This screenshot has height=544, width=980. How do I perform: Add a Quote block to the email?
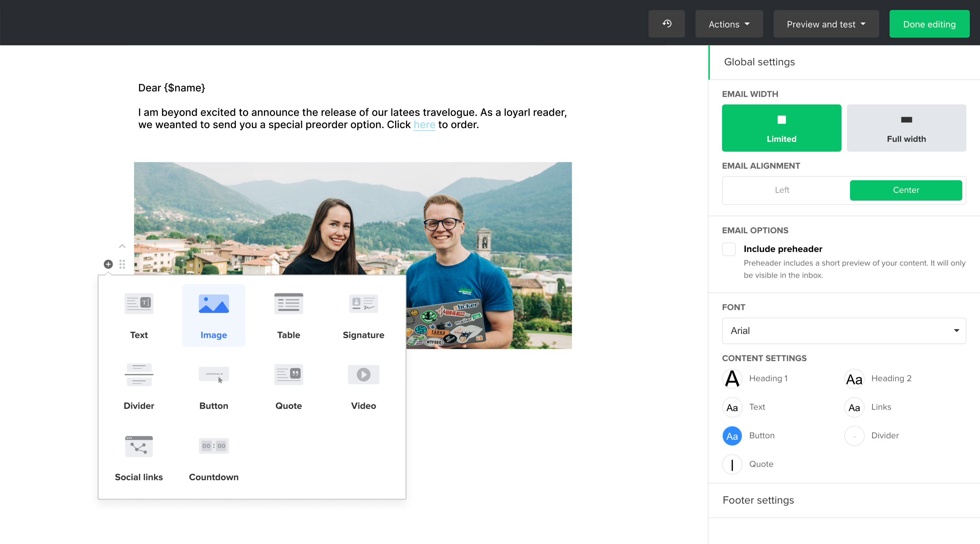point(288,386)
